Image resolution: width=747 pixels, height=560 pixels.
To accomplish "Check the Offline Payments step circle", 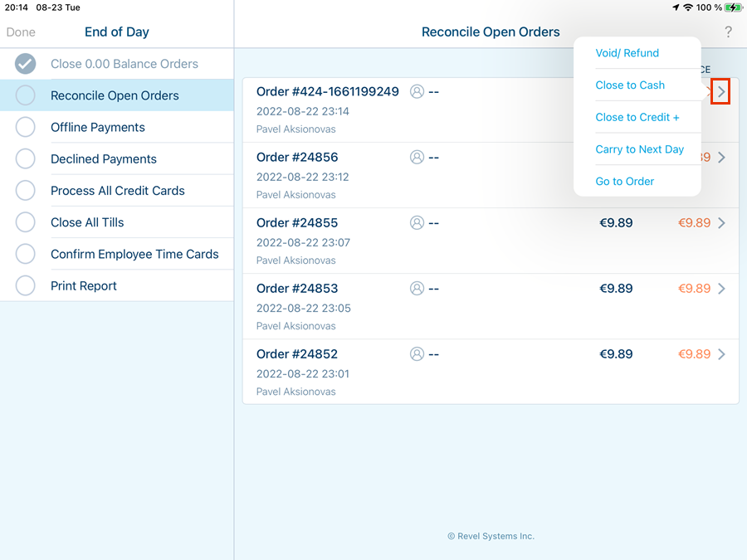I will (x=26, y=127).
